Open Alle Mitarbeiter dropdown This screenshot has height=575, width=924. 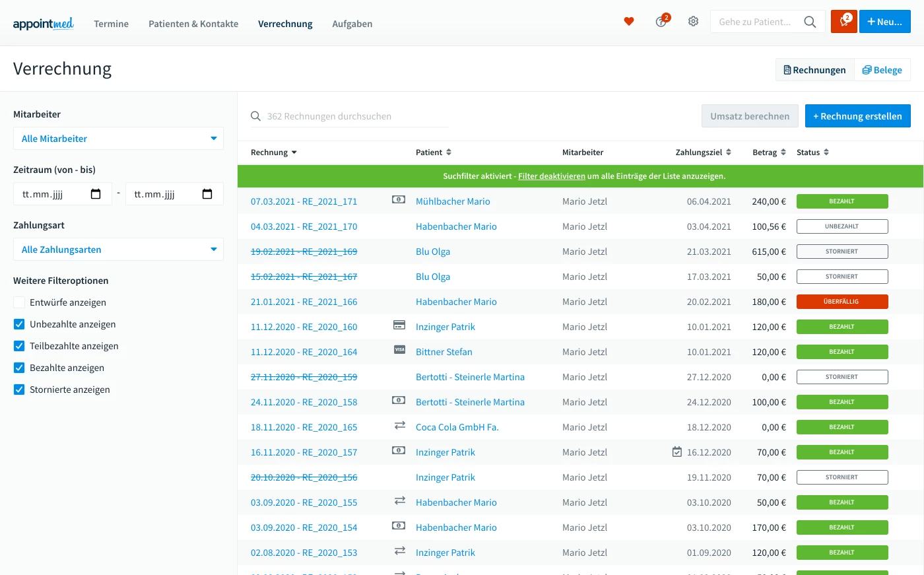tap(118, 139)
